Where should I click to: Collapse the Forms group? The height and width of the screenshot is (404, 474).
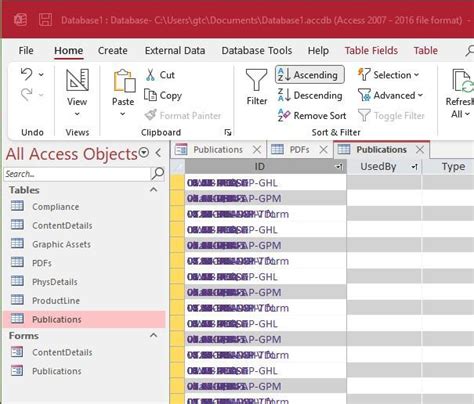[x=153, y=335]
